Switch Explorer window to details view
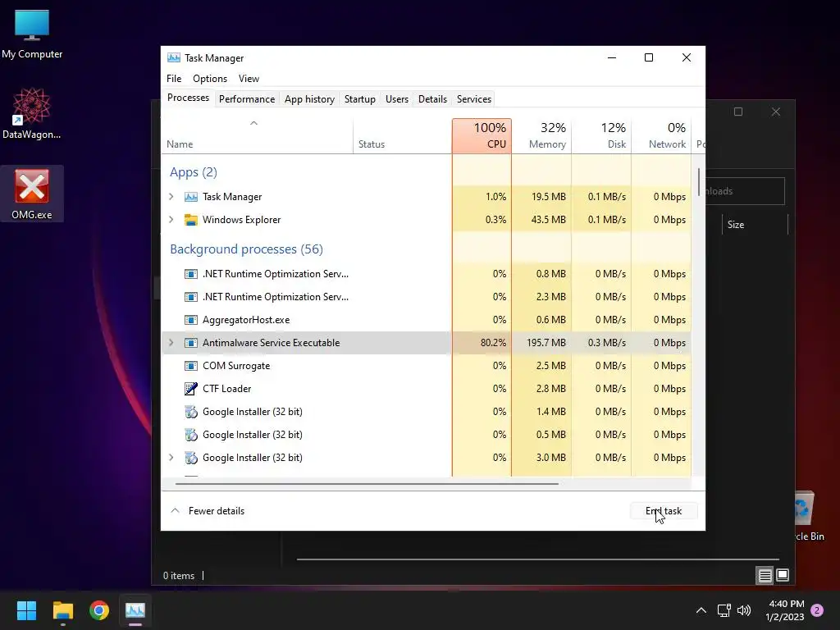The height and width of the screenshot is (630, 840). [765, 575]
